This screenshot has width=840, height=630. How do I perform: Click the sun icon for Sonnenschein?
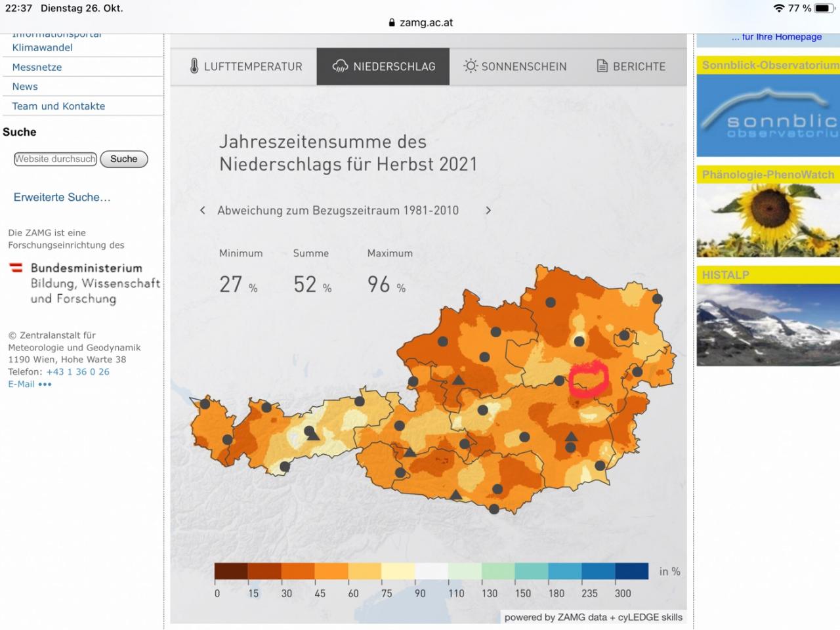point(471,66)
